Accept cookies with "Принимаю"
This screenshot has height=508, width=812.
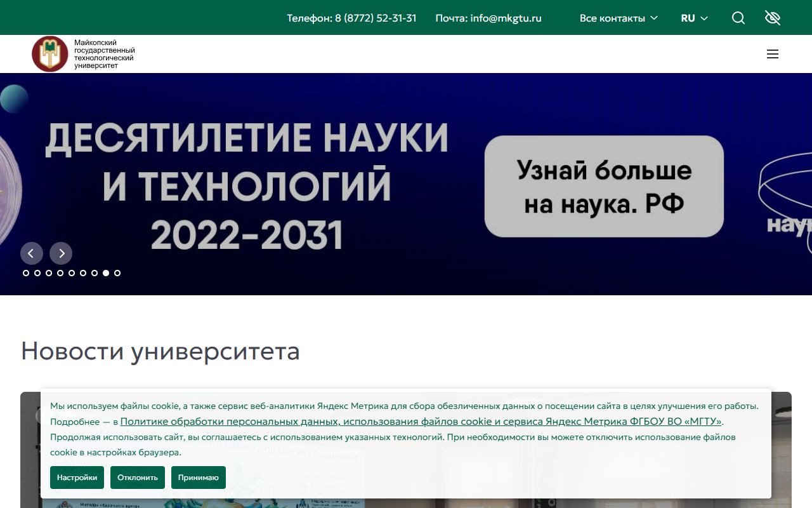(199, 478)
